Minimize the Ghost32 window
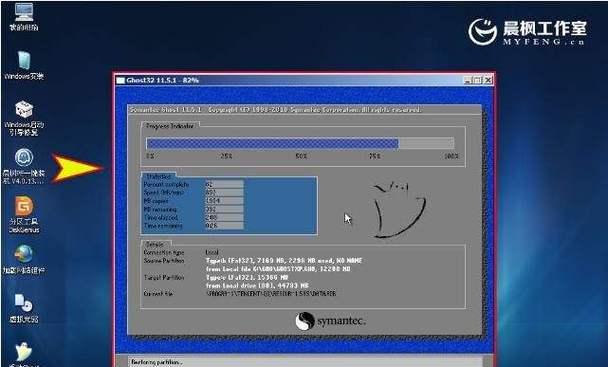Viewport: 608px width, 367px height. tap(468, 80)
